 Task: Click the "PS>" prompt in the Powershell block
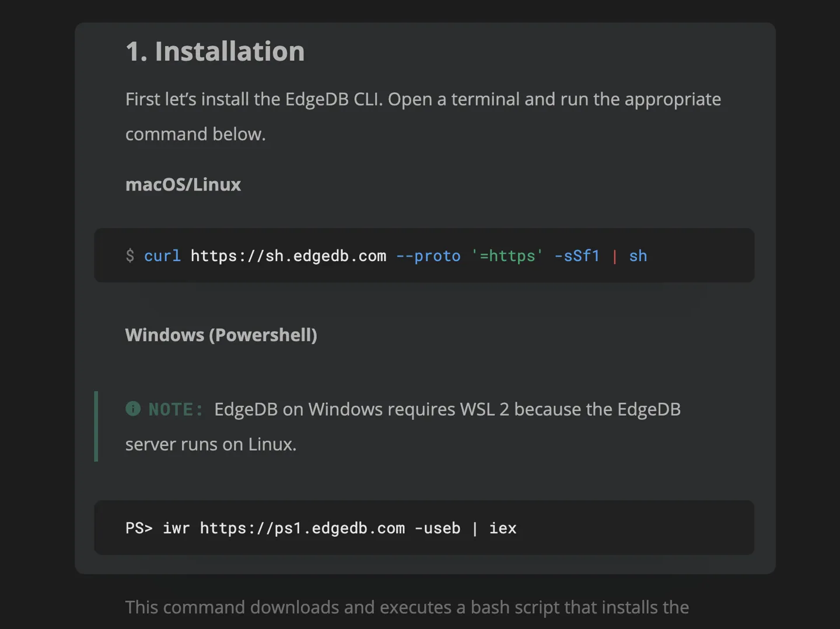139,528
